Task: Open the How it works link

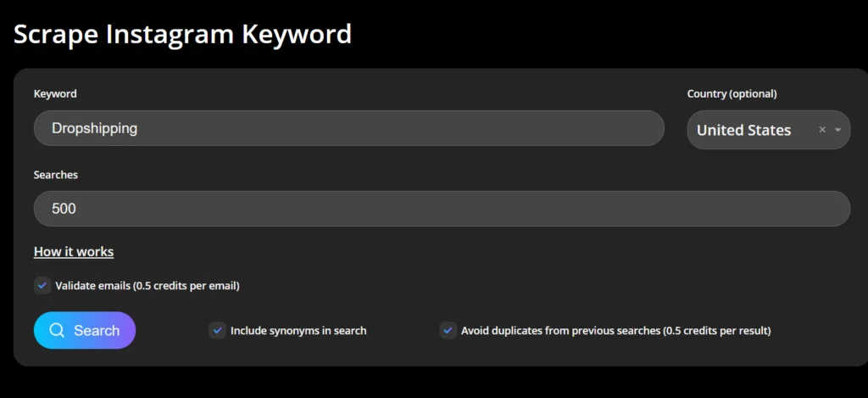Action: 74,251
